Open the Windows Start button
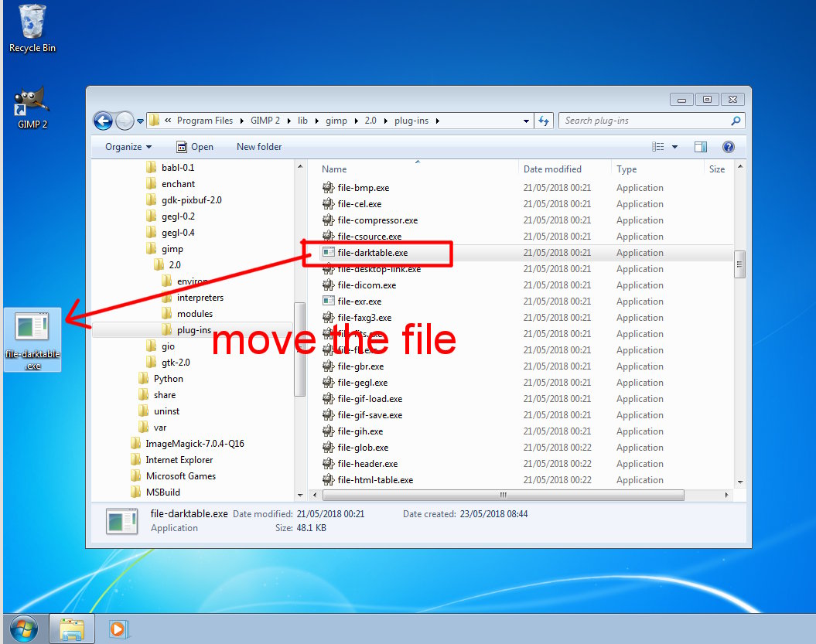816x644 pixels. pyautogui.click(x=23, y=629)
